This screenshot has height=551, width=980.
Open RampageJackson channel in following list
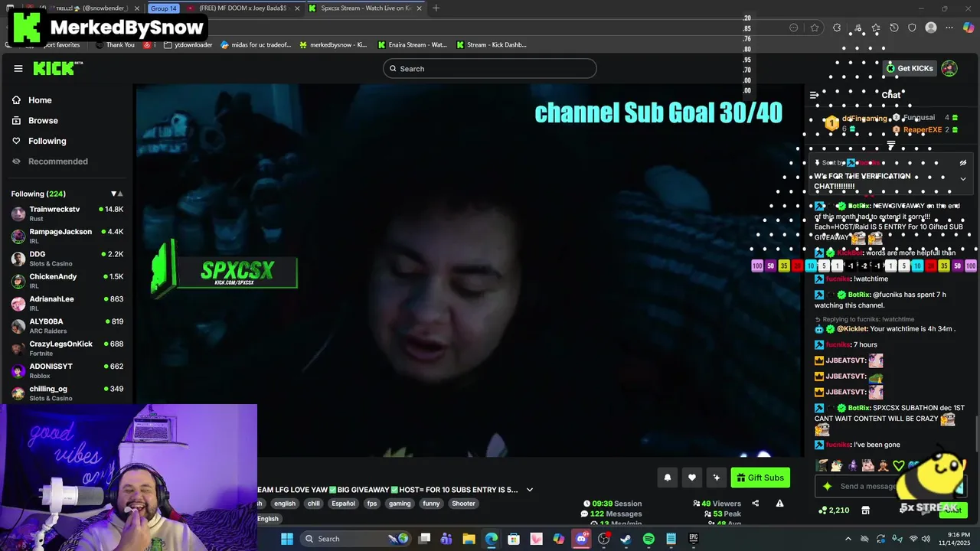click(x=67, y=236)
